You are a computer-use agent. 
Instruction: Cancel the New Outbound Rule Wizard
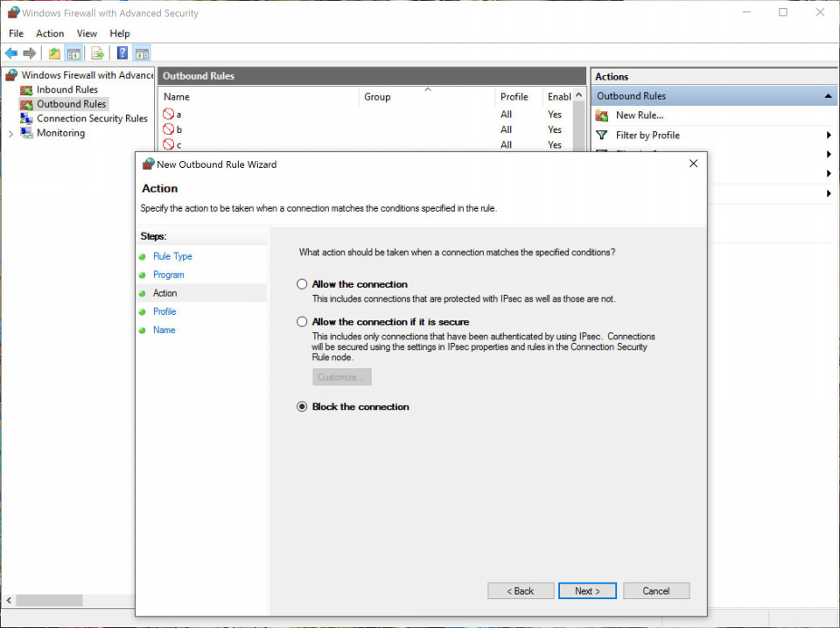(x=656, y=591)
